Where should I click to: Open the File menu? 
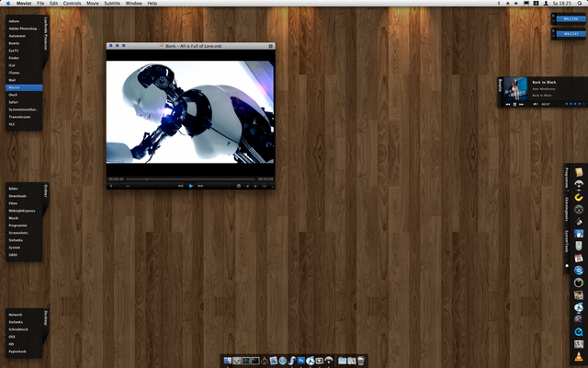click(40, 3)
